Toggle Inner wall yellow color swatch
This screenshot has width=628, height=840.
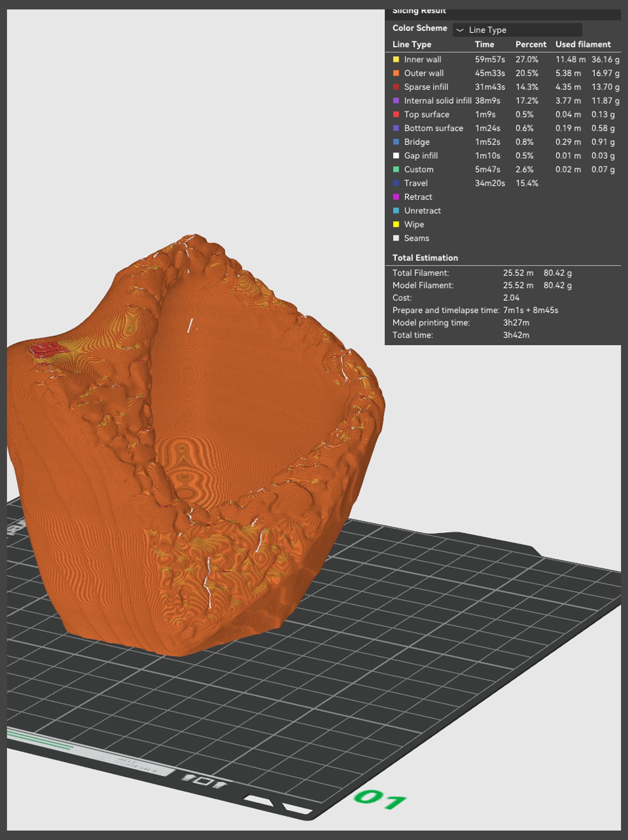396,59
